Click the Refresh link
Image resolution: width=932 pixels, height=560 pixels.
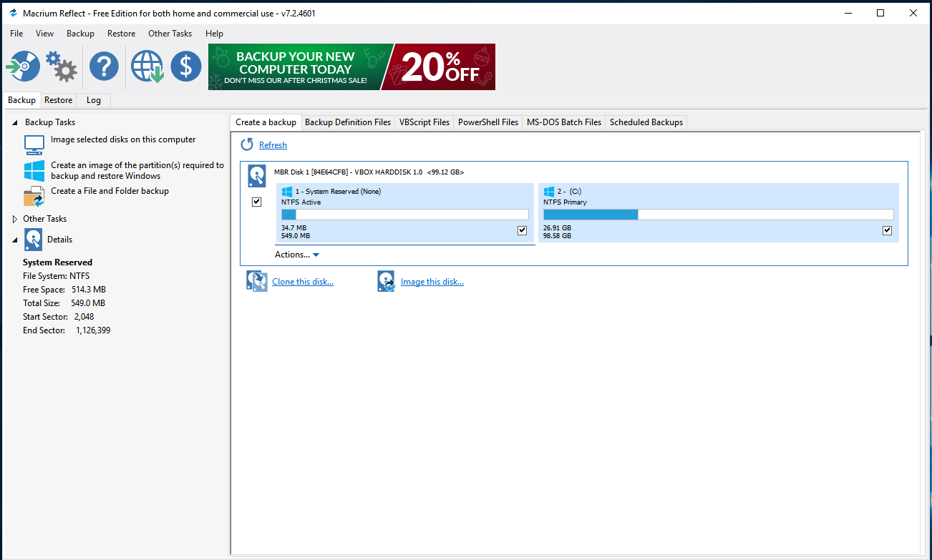[273, 145]
